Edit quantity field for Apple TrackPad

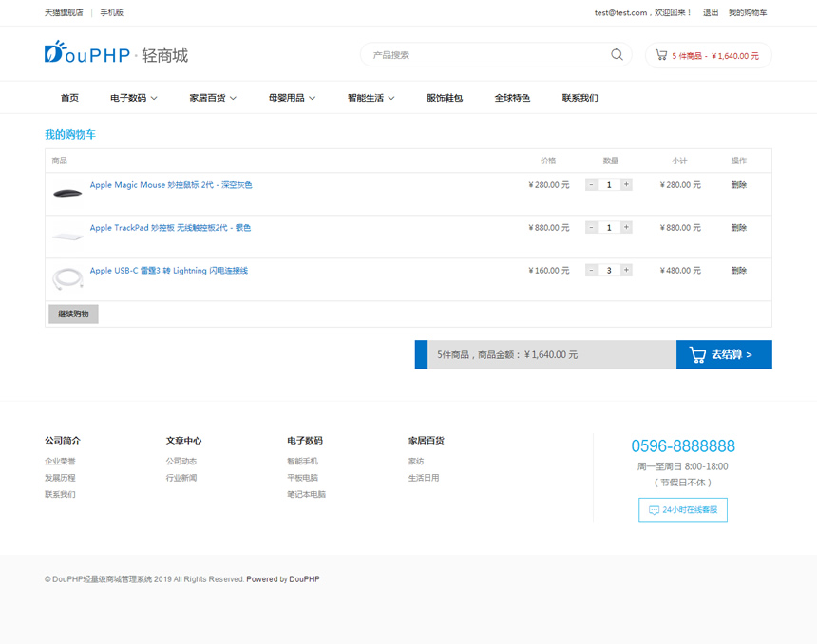point(609,227)
